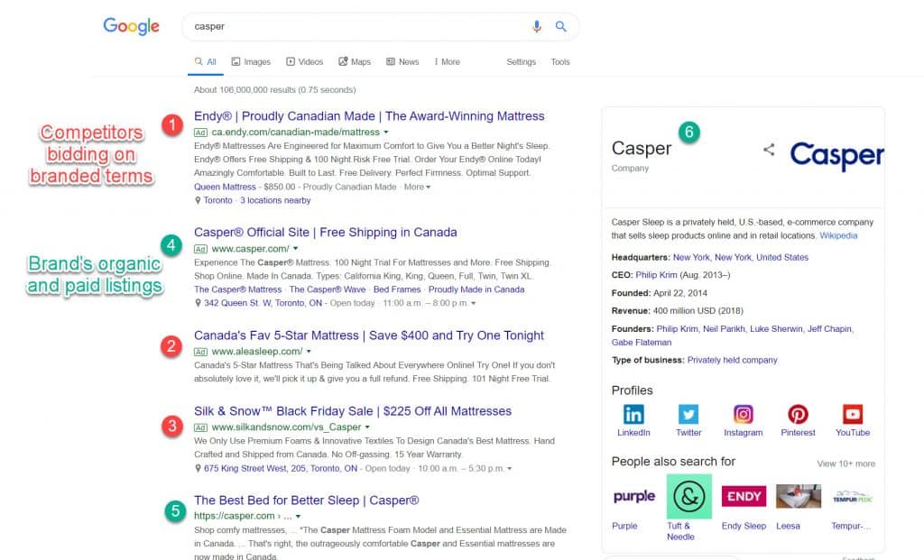Expand dropdown arrow beside www.casper.com ad URL
Screen dimensions: 924x560
[296, 249]
